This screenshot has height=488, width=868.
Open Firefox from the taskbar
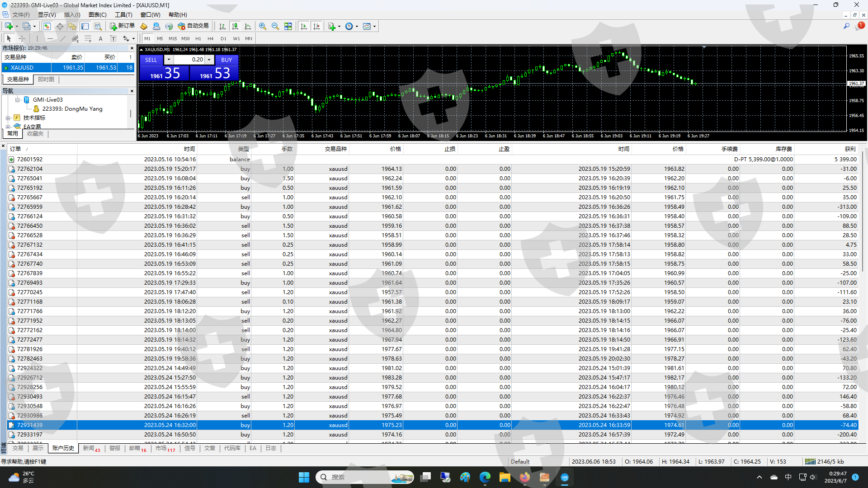[524, 477]
